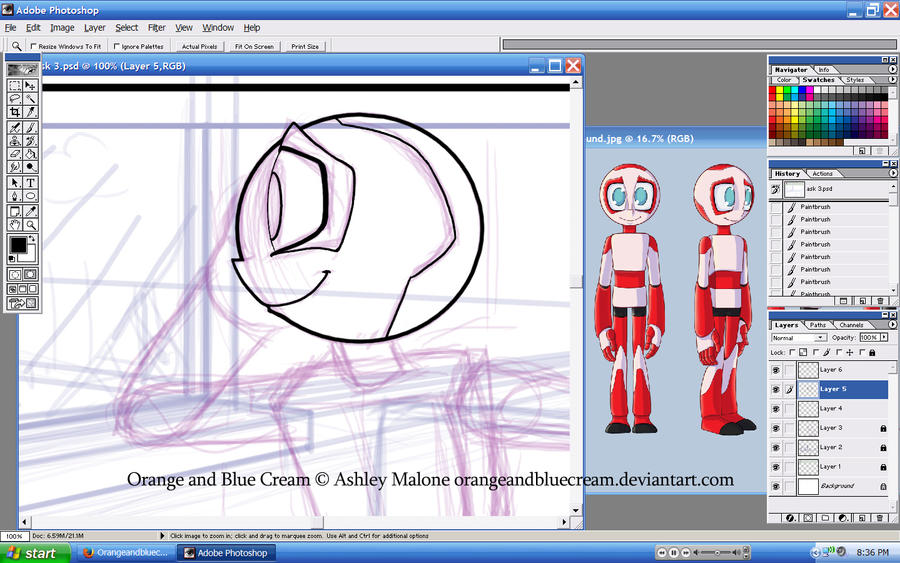
Task: Click the black foreground color swatch
Action: click(x=18, y=245)
